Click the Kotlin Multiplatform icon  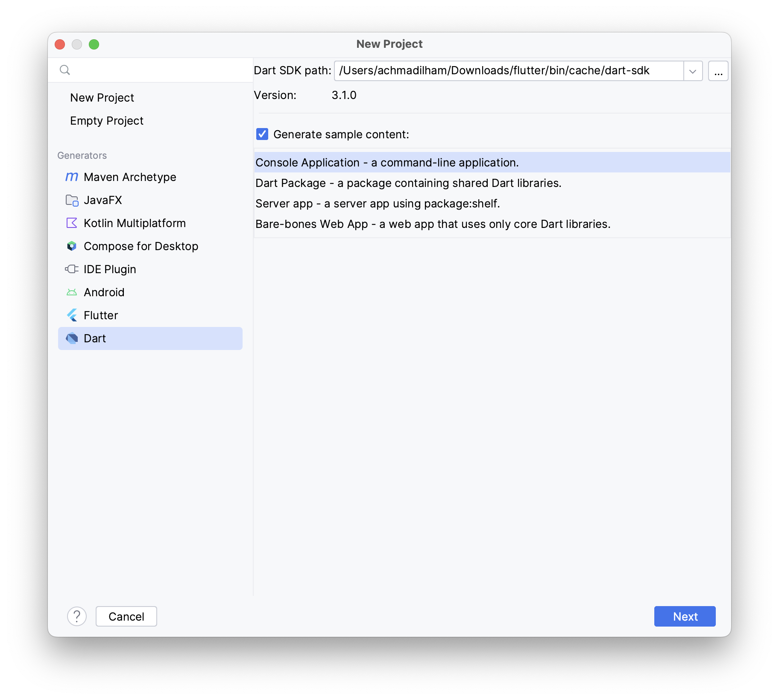coord(72,223)
